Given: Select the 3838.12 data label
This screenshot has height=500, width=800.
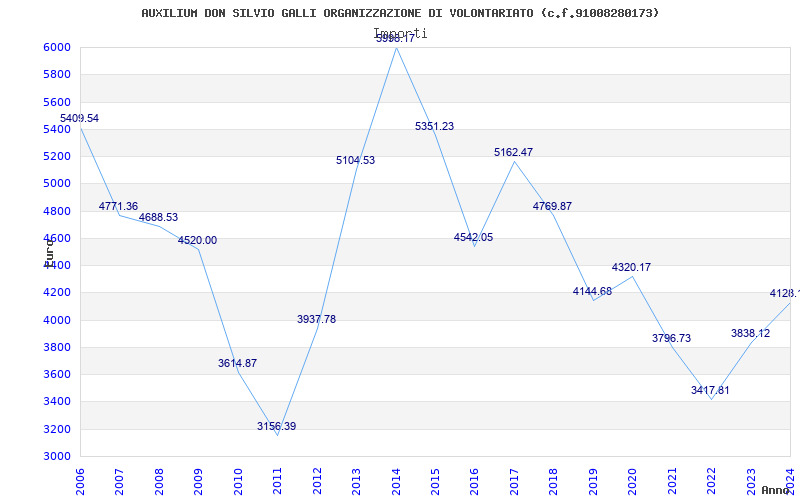Looking at the screenshot, I should (751, 334).
